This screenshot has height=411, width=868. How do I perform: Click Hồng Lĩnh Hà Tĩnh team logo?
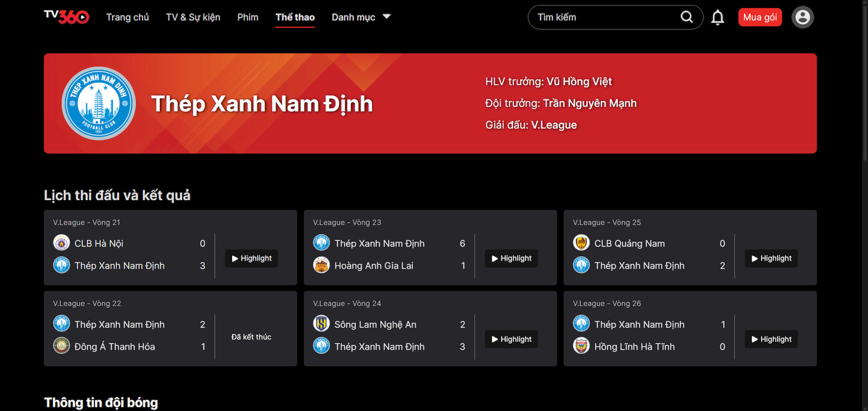click(581, 346)
